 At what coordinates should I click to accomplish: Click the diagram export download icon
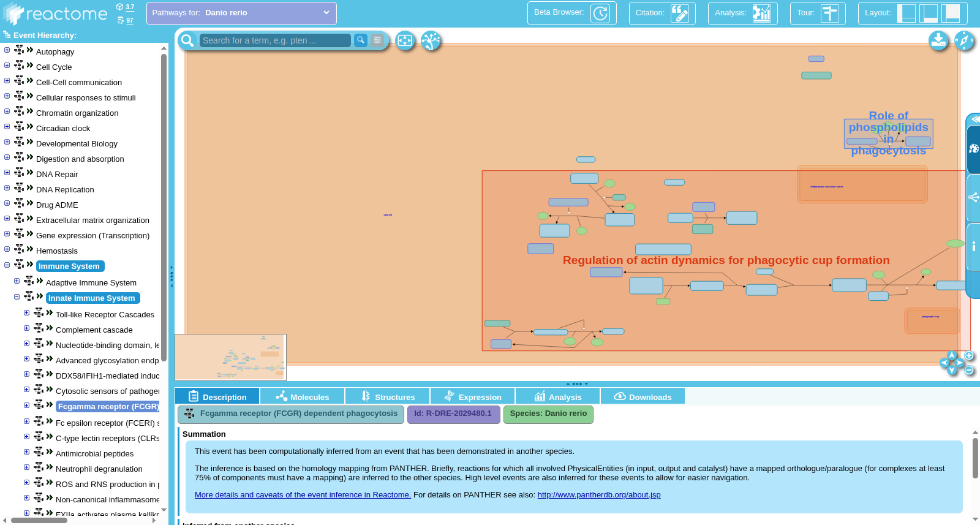pyautogui.click(x=938, y=40)
